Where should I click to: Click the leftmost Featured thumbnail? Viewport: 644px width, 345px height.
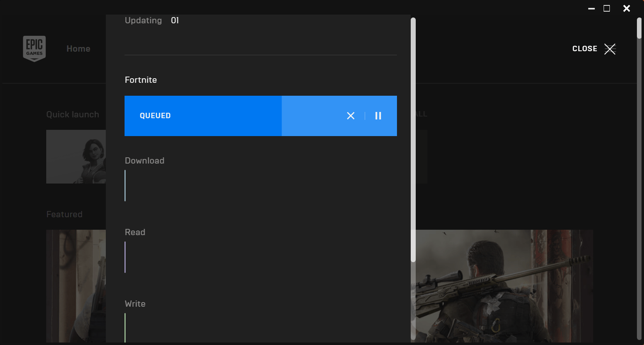76,286
